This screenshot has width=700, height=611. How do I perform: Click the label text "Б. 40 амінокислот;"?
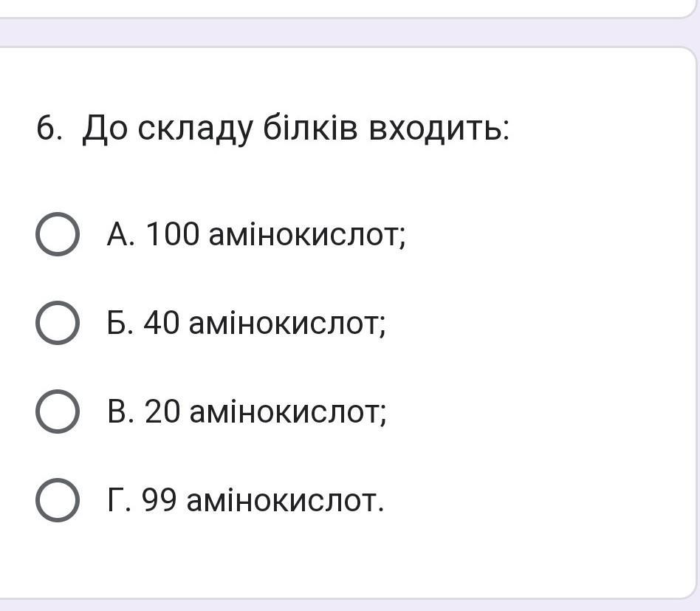[246, 324]
